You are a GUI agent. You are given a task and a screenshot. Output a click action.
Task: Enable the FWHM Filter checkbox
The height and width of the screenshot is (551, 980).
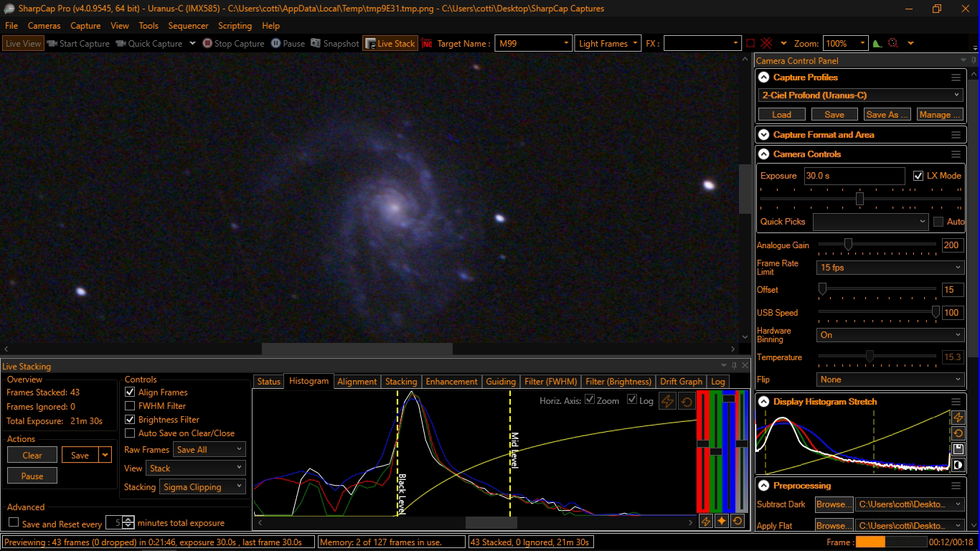point(130,406)
